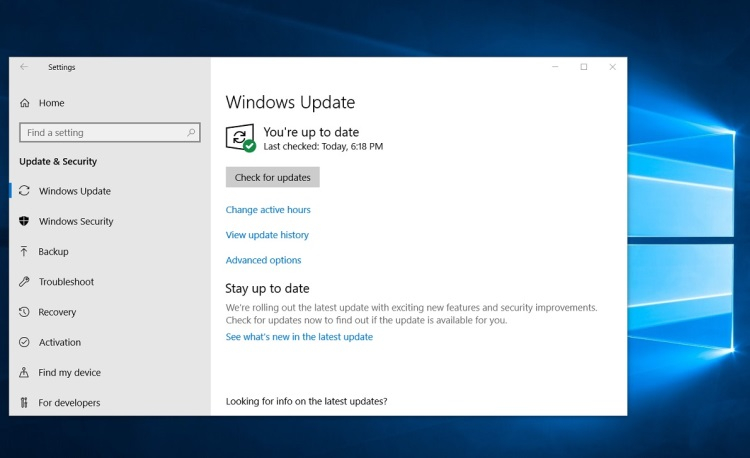Click the search magnifier icon in Find a setting

tap(191, 132)
